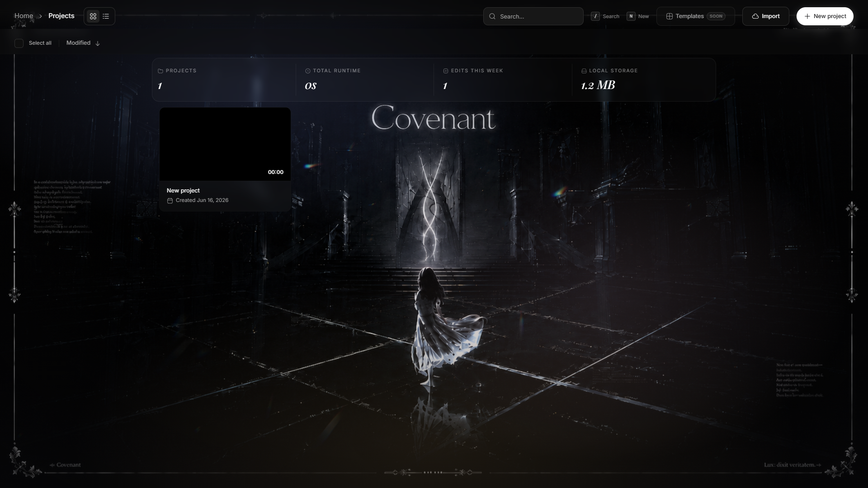Click the Created Jun 16, 2026 text
Viewport: 868px width, 488px height.
202,200
